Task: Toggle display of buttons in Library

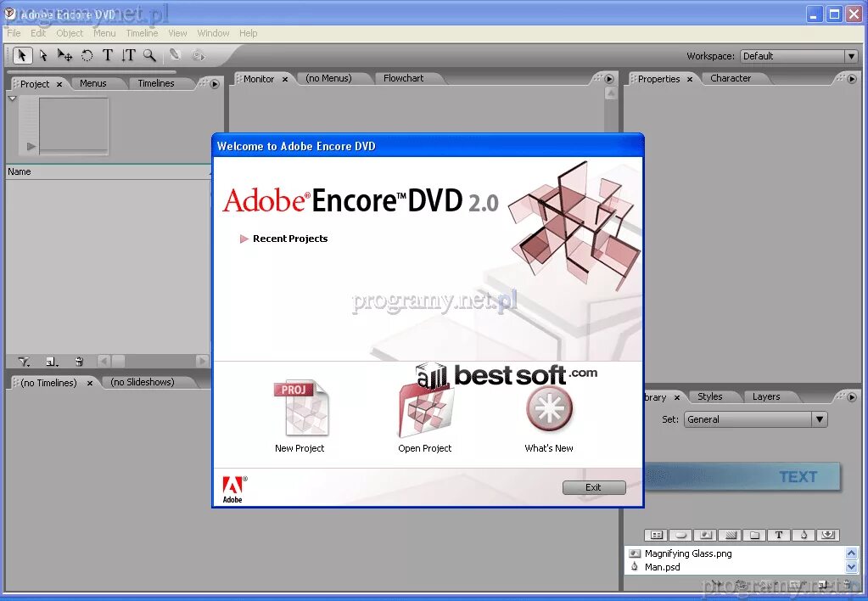Action: (680, 535)
